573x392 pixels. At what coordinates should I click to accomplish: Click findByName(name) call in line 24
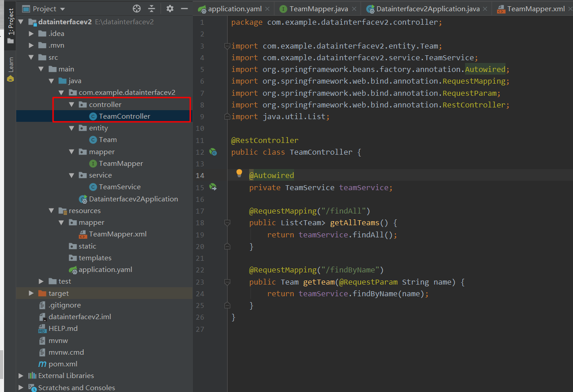click(x=389, y=294)
